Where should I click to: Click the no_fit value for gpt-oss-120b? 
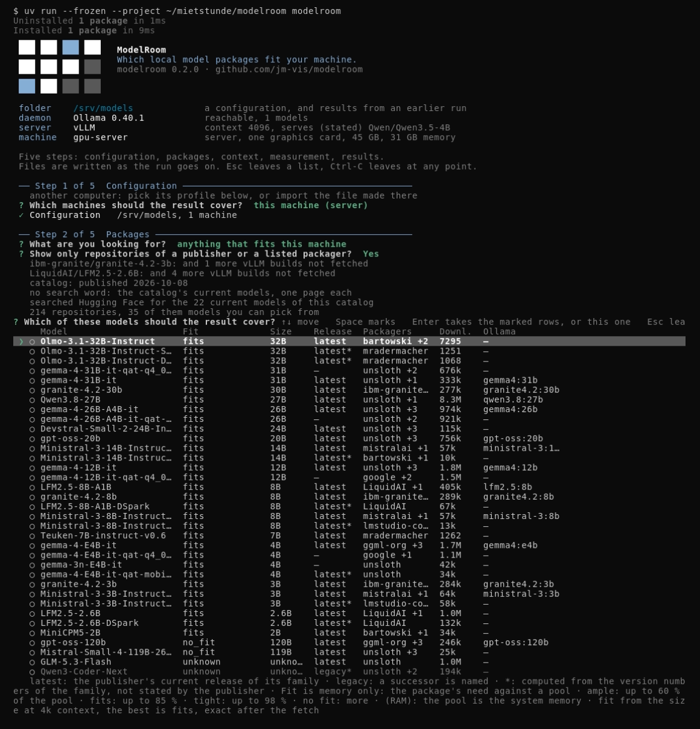(199, 642)
